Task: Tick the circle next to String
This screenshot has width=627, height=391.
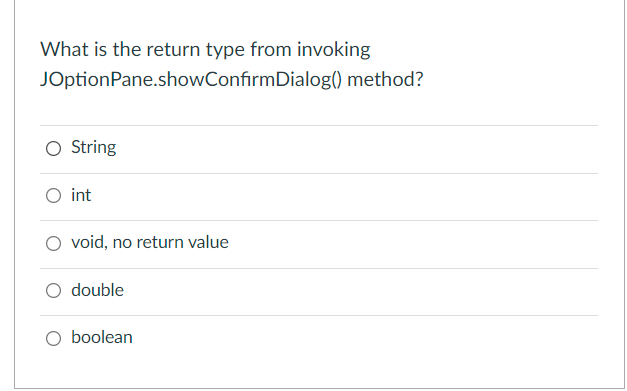Action: click(53, 148)
